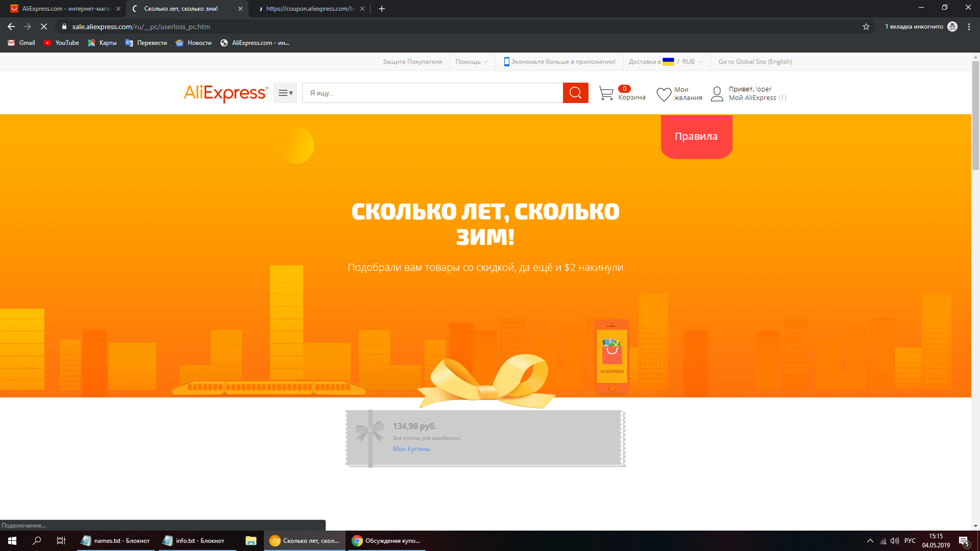Close the coupon.aliexpress.com tab
The height and width of the screenshot is (551, 980).
(362, 9)
